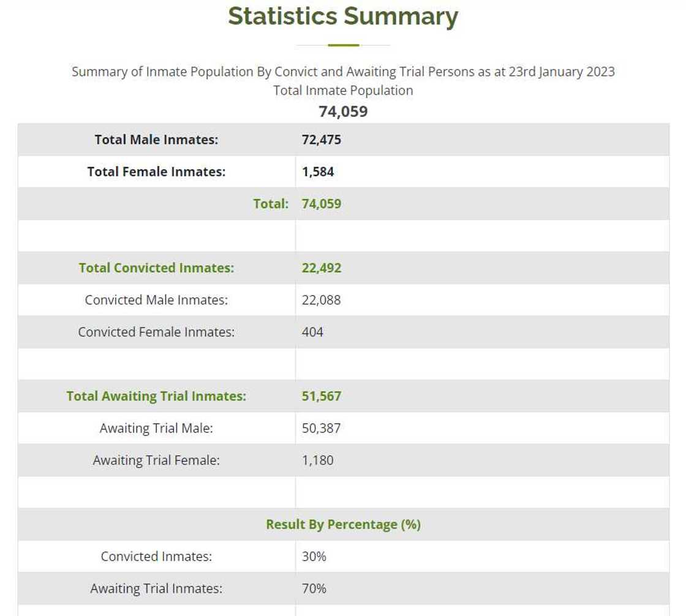Click the Convicted Female Inmates label
This screenshot has width=686, height=616.
[156, 332]
